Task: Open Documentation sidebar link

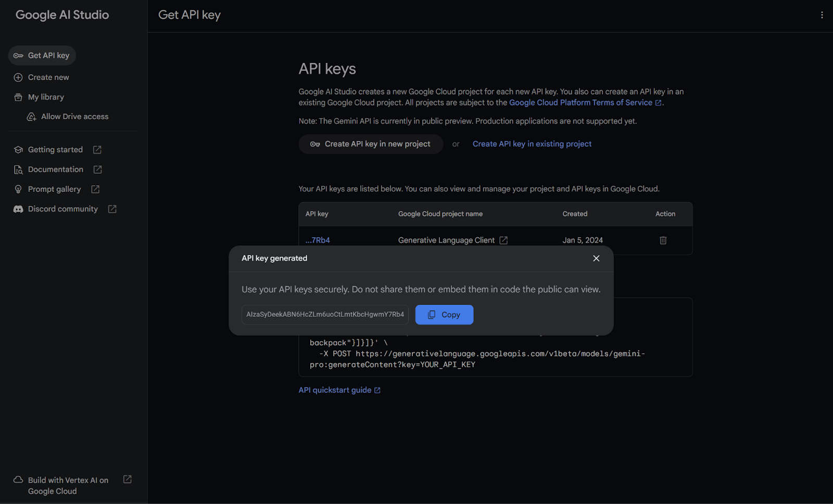Action: [56, 170]
